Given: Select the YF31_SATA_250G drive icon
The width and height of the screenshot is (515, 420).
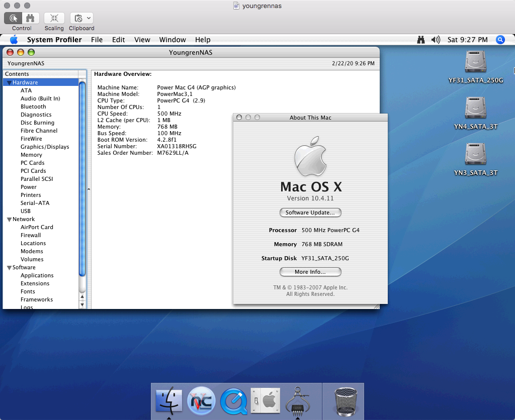Looking at the screenshot, I should click(476, 62).
